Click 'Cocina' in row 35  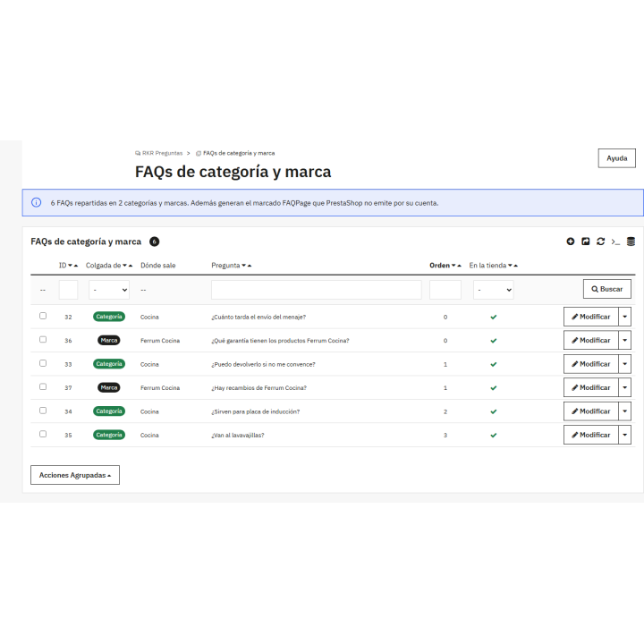click(149, 435)
